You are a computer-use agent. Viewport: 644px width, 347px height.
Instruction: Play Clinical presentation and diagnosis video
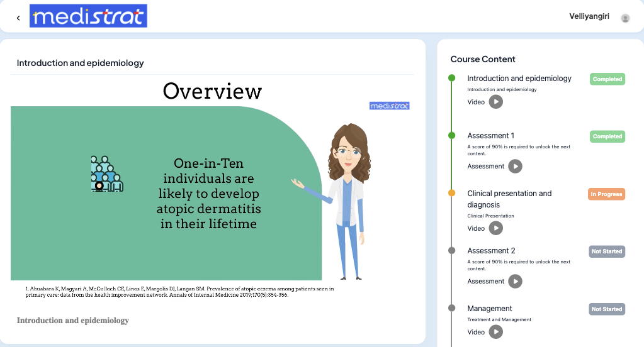tap(496, 228)
